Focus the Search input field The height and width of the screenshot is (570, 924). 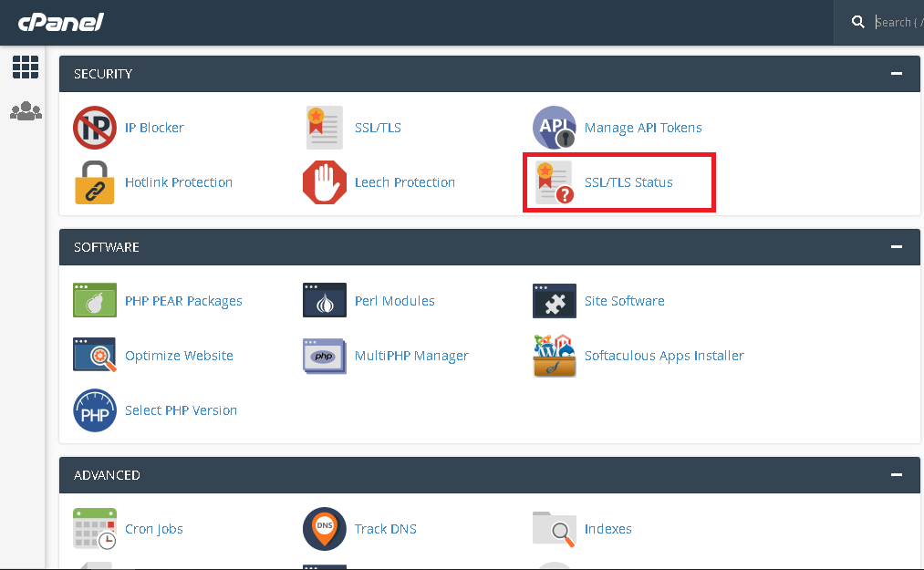pos(898,23)
